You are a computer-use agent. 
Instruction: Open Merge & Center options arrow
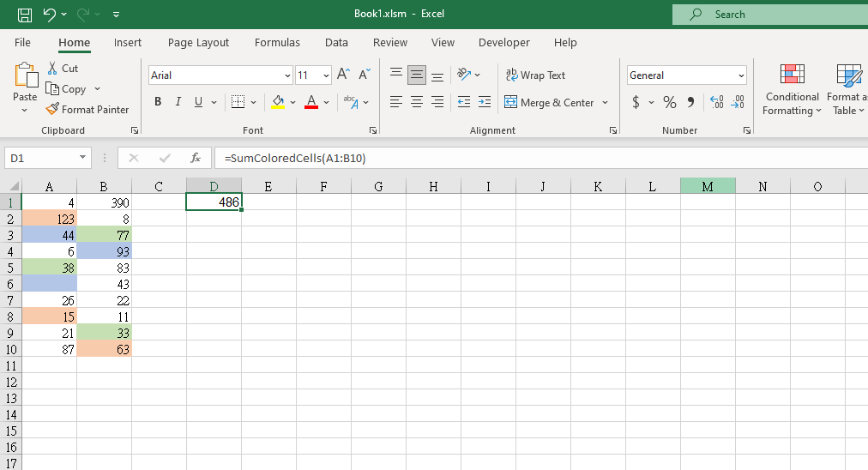pyautogui.click(x=605, y=102)
